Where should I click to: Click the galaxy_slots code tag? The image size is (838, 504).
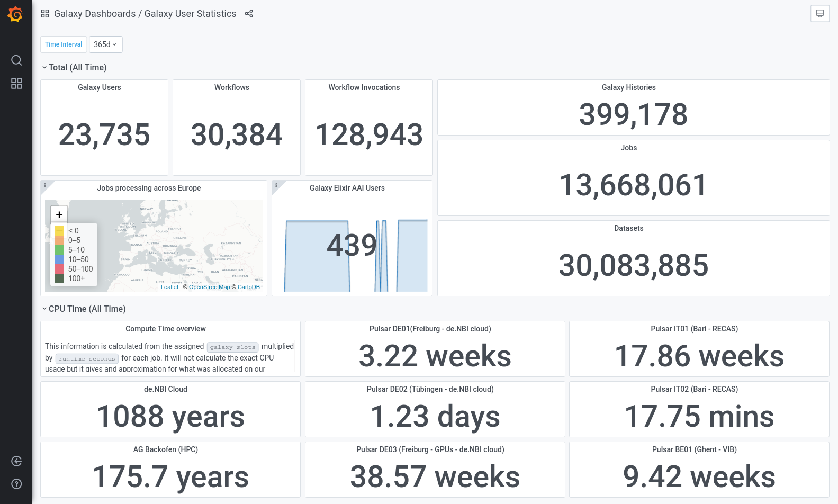tap(232, 347)
